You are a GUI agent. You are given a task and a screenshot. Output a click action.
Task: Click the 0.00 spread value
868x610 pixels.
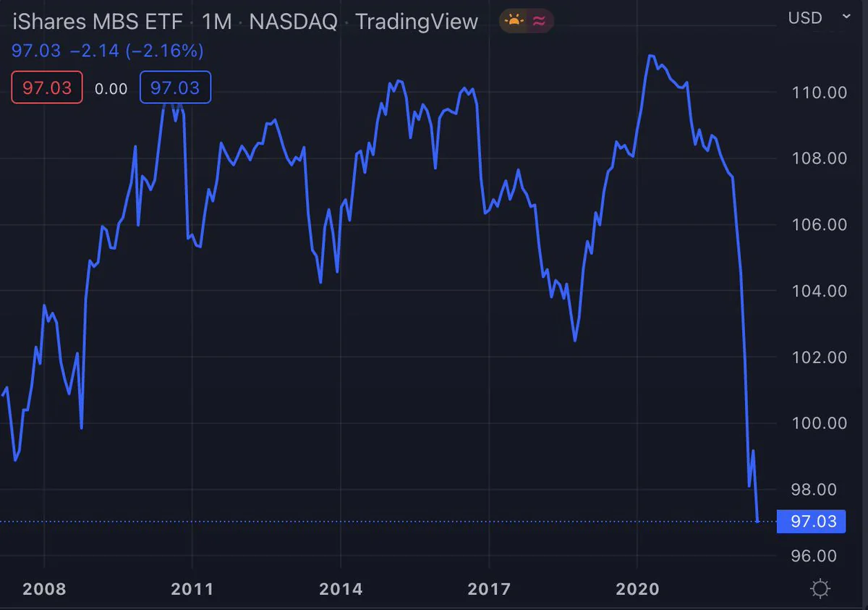click(111, 89)
